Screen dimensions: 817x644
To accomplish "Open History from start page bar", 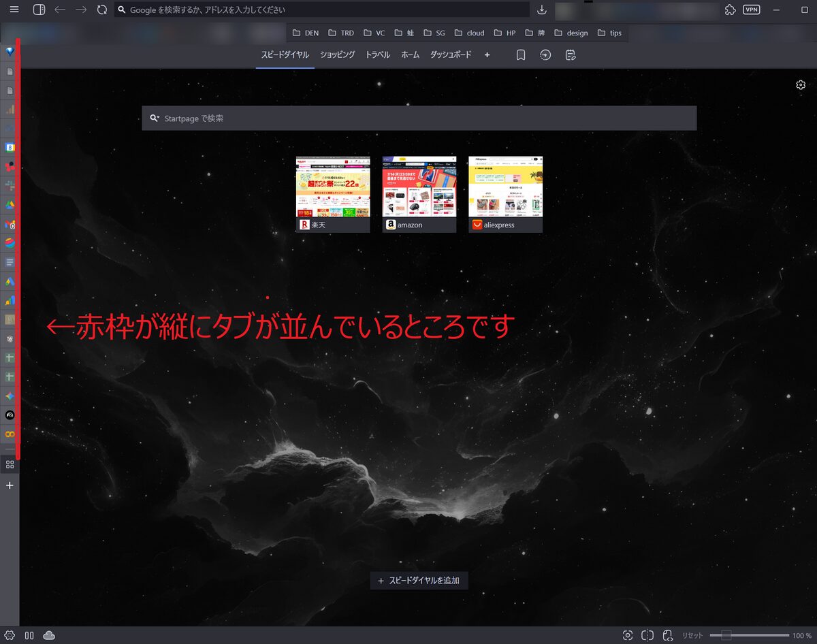I will tap(545, 55).
